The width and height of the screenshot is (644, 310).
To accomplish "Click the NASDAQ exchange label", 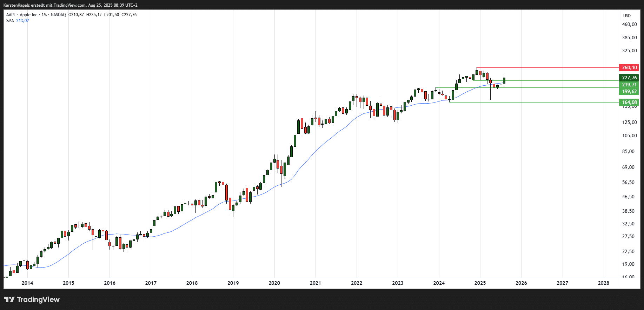I will (58, 15).
